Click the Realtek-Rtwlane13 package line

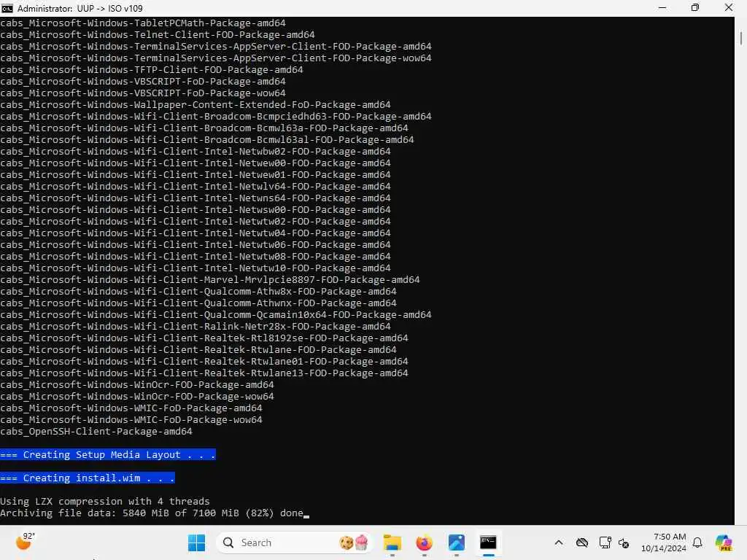pos(204,373)
